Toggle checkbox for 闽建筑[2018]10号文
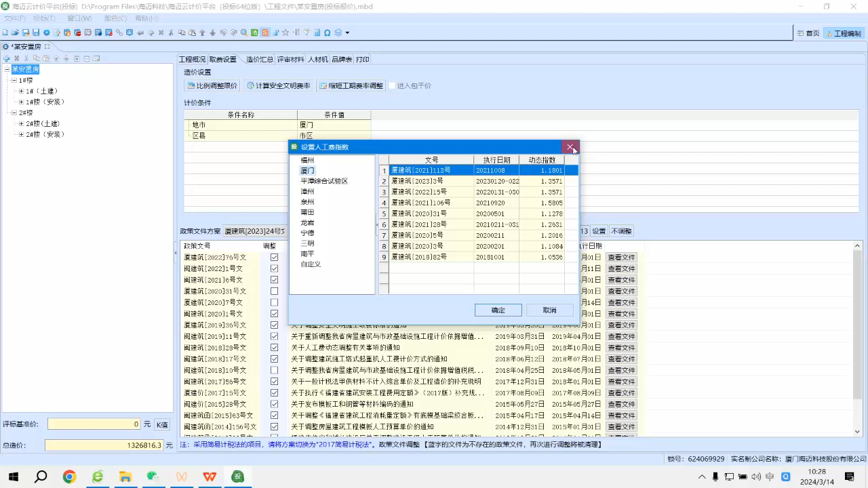This screenshot has width=868, height=488. 274,370
